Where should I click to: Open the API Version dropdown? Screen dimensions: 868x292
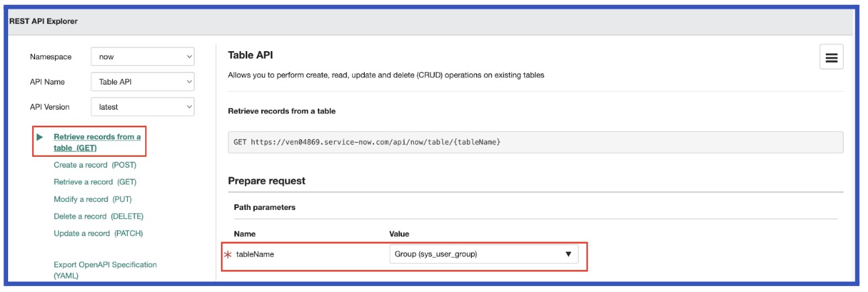tap(142, 107)
